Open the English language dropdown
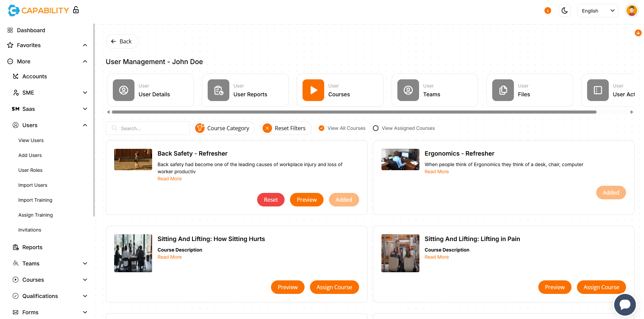The image size is (644, 319). tap(598, 11)
